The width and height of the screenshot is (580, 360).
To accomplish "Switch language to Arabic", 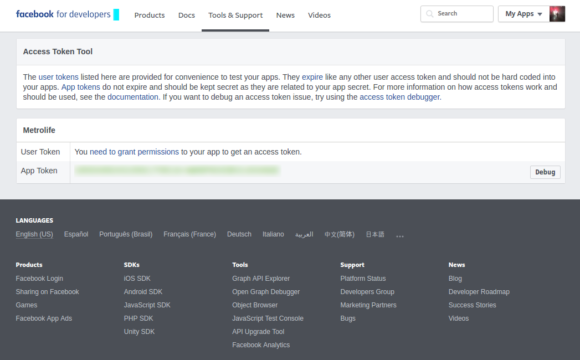I will pyautogui.click(x=304, y=235).
